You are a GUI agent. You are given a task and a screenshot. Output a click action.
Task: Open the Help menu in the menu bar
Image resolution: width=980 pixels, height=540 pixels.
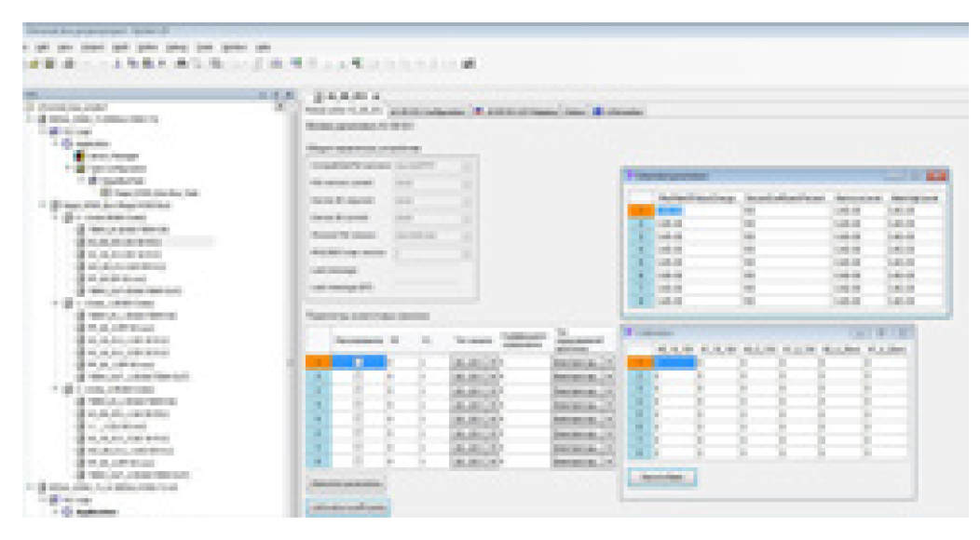click(263, 46)
